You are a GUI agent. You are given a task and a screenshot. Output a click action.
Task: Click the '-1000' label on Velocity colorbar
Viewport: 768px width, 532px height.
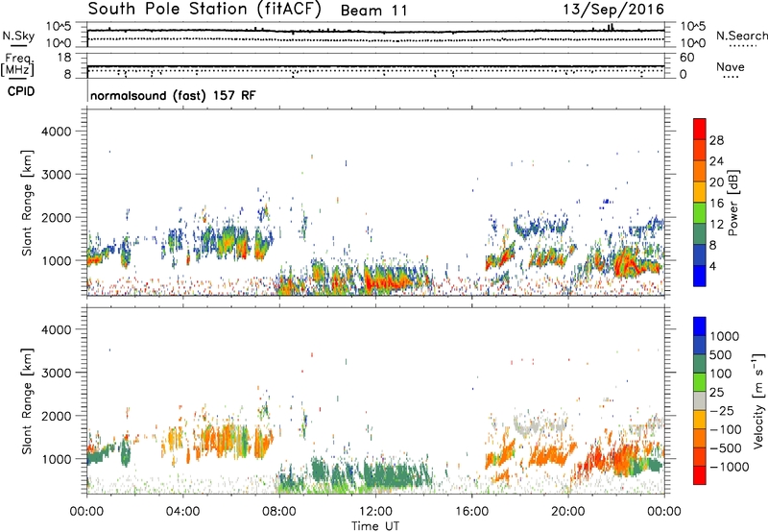(729, 467)
